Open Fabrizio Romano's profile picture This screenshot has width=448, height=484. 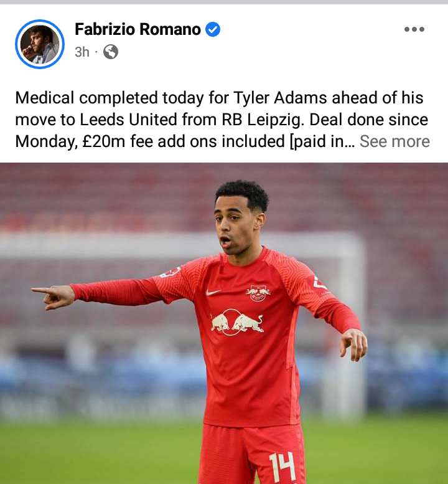pyautogui.click(x=40, y=44)
